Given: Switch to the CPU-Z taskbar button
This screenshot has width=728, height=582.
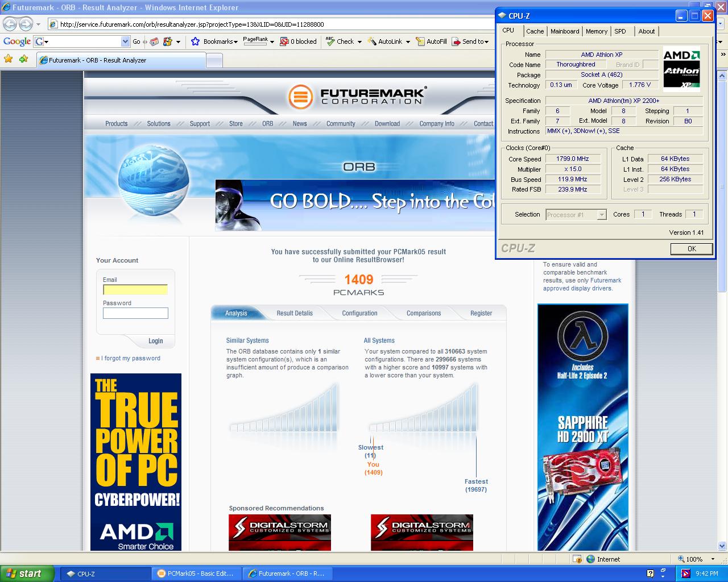Looking at the screenshot, I should 105,573.
